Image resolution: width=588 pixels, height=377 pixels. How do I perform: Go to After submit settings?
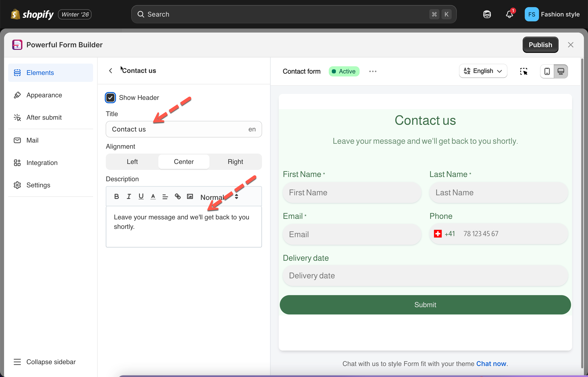coord(44,117)
